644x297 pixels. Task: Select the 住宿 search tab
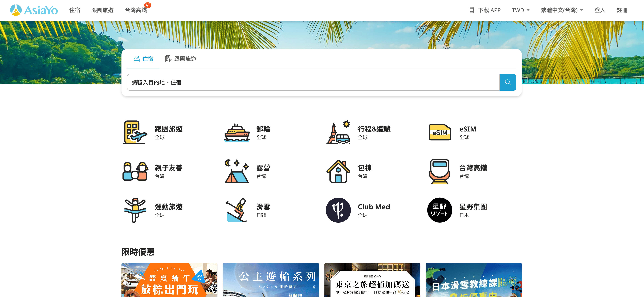tap(143, 59)
